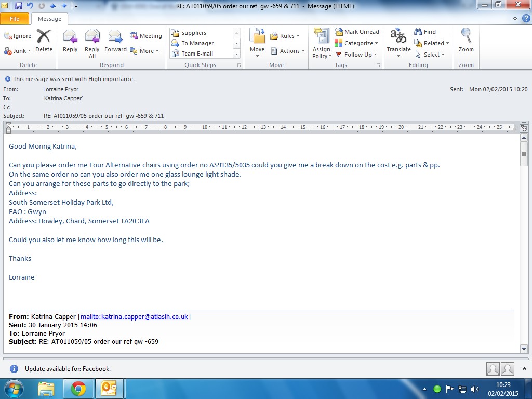Image resolution: width=532 pixels, height=399 pixels.
Task: Expand the Quick Steps gallery list
Action: click(x=237, y=54)
